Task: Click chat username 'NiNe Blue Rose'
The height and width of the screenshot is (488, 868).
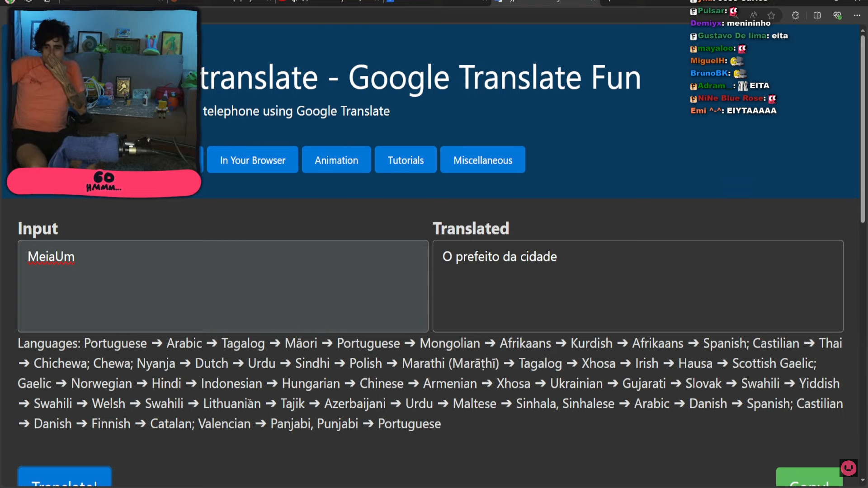Action: 731,98
